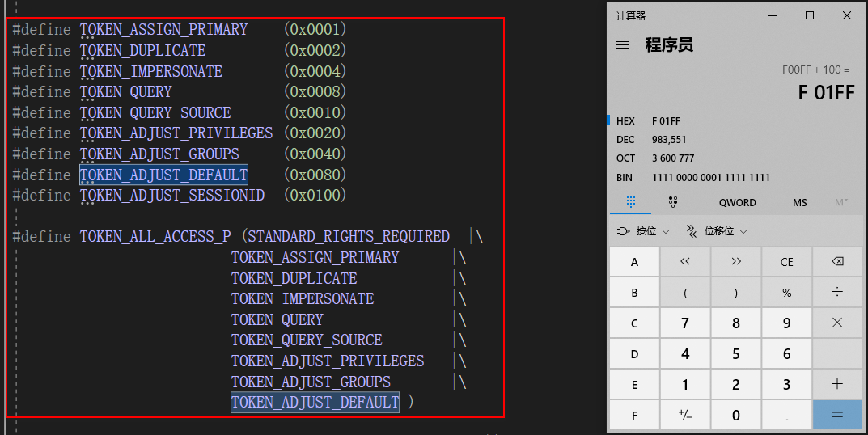868x435 pixels.
Task: Click the highlighted TOKEN_ADJUST_DEFAULT define name
Action: pos(163,175)
